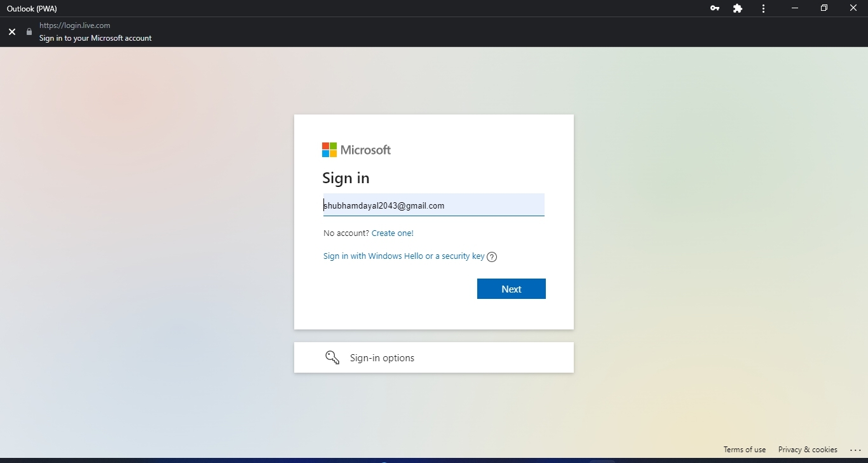
Task: Click the Microsoft logo
Action: 356,150
